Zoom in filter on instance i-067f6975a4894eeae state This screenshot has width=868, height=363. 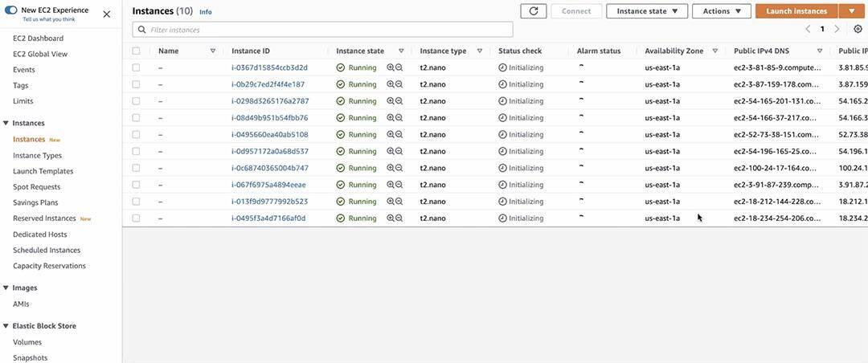(391, 185)
